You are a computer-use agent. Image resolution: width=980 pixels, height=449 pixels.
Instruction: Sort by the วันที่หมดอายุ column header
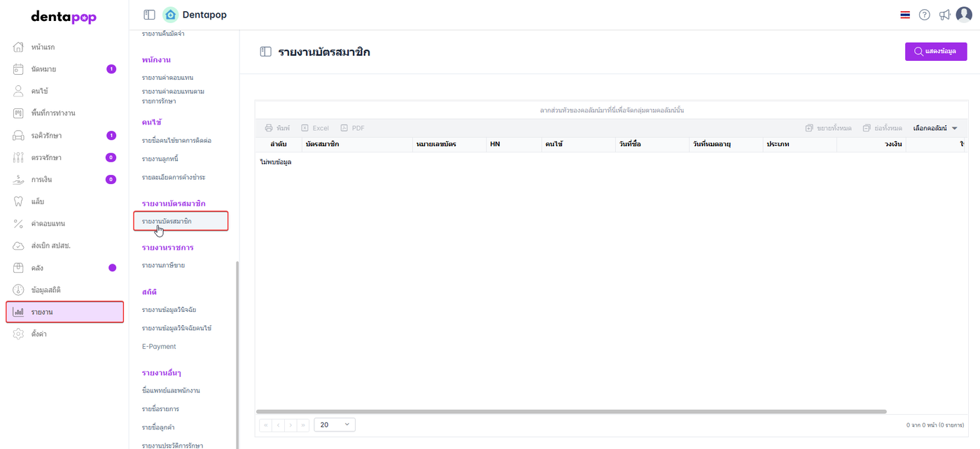725,143
